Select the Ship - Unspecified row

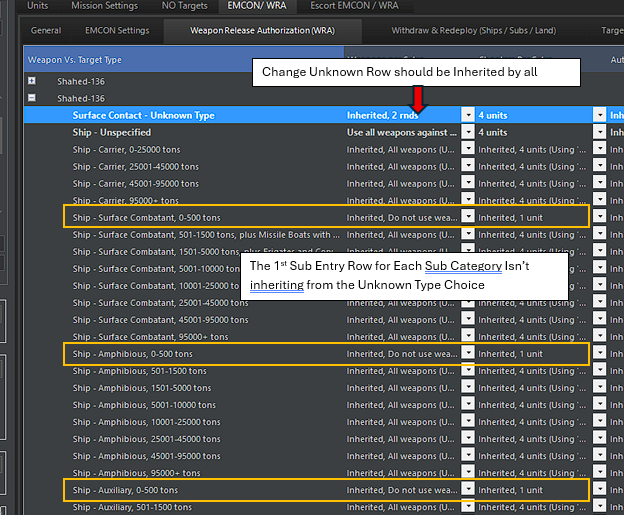(324, 132)
